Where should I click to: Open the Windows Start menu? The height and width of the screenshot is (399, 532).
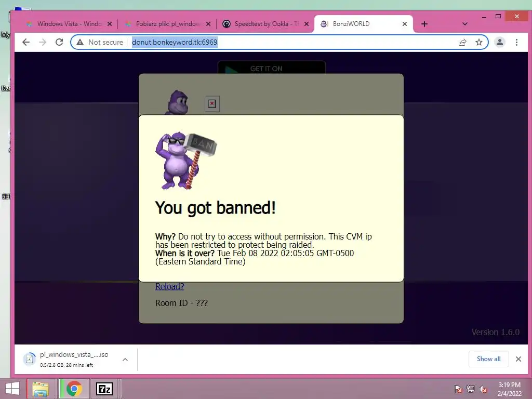pos(12,389)
